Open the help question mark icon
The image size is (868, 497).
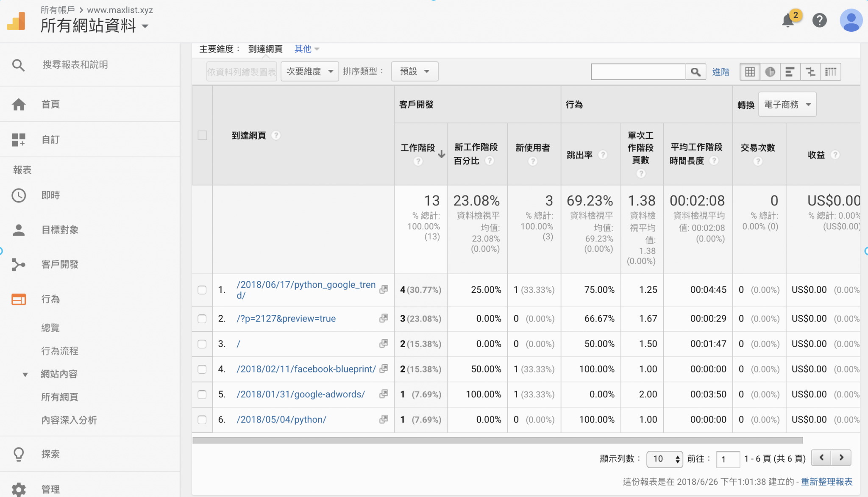coord(819,20)
